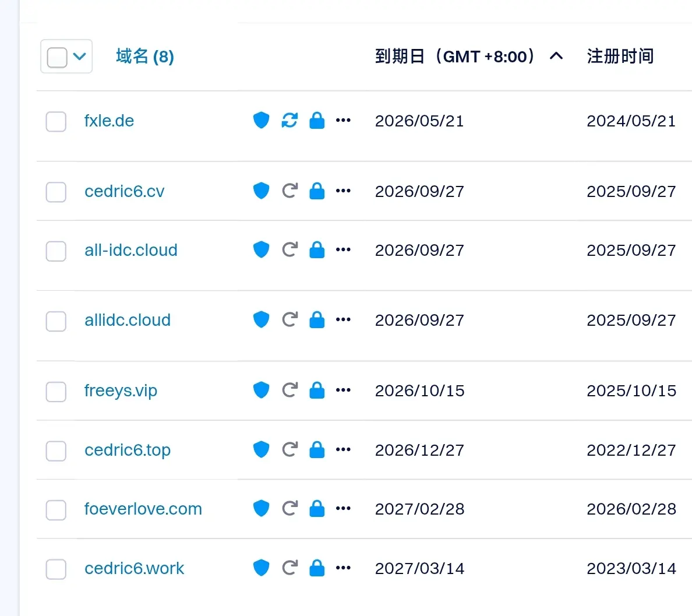Click the renew icon for freeys.vip
The height and width of the screenshot is (616, 692).
click(290, 390)
